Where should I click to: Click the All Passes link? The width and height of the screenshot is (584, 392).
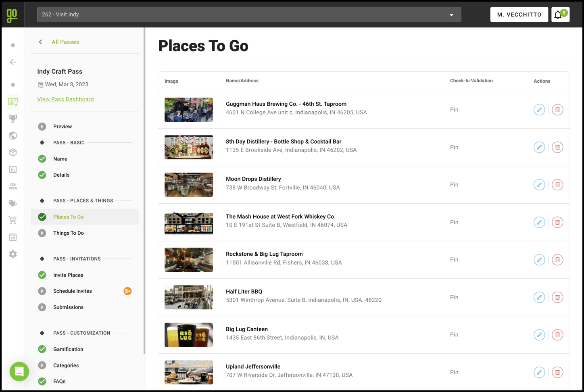65,42
